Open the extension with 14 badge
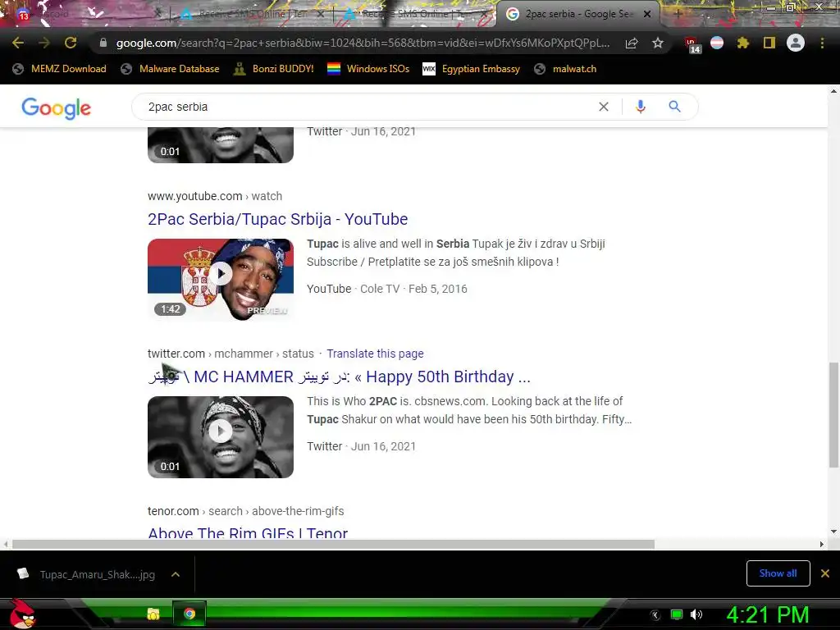This screenshot has width=840, height=630. [692, 44]
